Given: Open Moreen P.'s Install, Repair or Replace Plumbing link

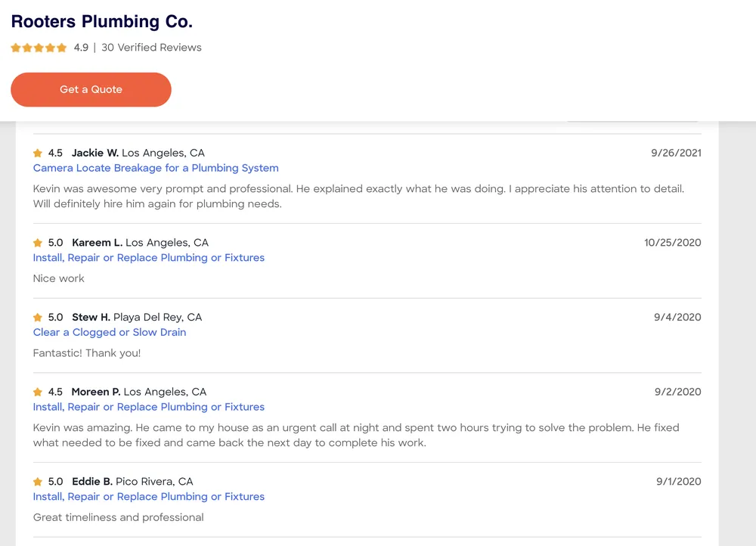Looking at the screenshot, I should [149, 407].
